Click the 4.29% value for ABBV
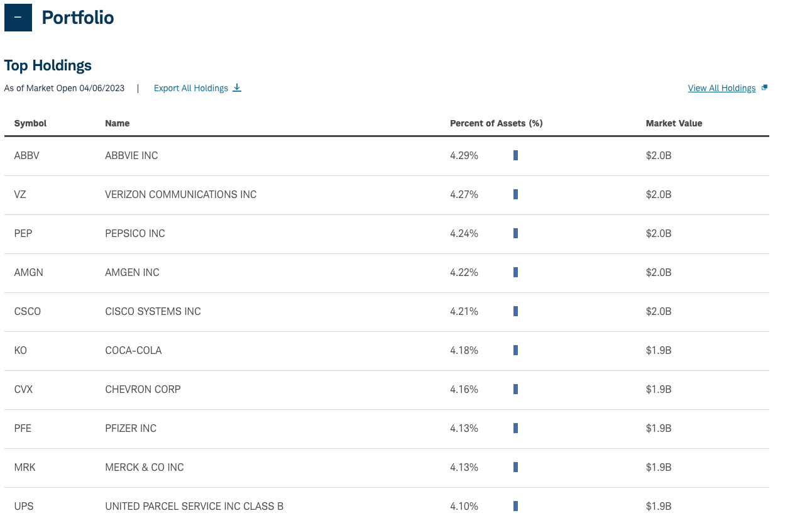Image resolution: width=812 pixels, height=518 pixels. [464, 155]
